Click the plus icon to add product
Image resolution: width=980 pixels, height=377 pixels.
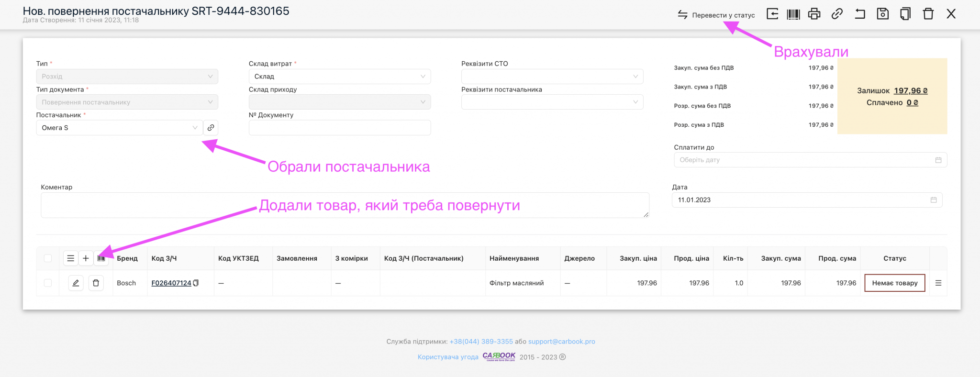tap(86, 258)
